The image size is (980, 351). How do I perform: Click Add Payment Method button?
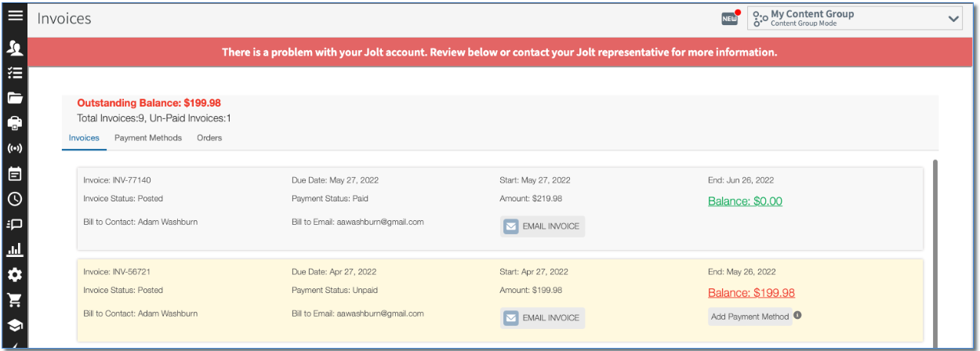pos(750,317)
